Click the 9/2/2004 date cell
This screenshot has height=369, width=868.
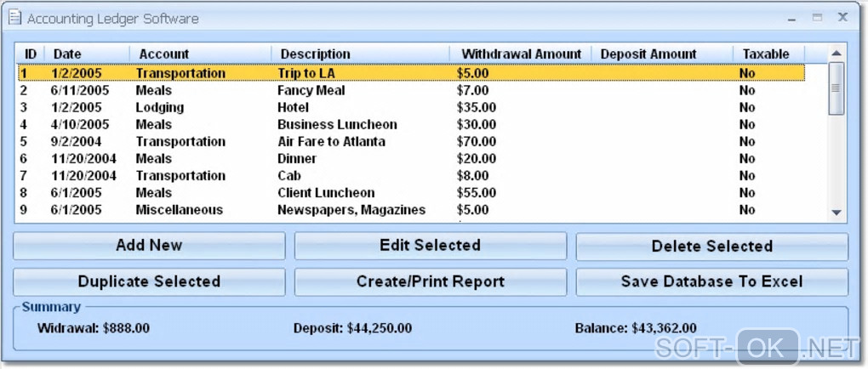[77, 142]
